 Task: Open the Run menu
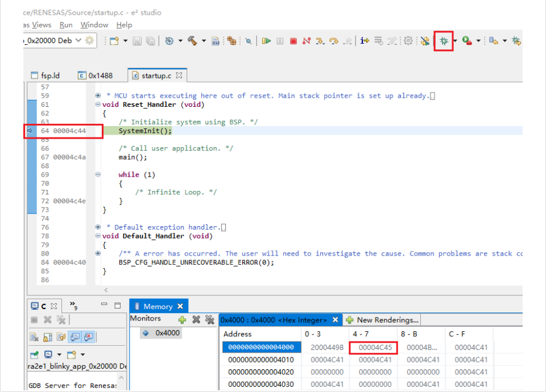(66, 25)
